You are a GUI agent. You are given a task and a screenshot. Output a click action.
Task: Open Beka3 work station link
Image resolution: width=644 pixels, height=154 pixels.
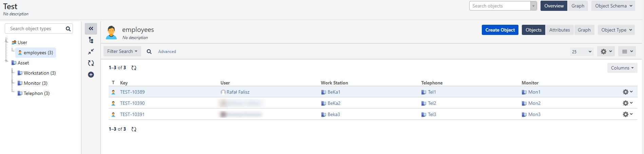click(x=334, y=114)
